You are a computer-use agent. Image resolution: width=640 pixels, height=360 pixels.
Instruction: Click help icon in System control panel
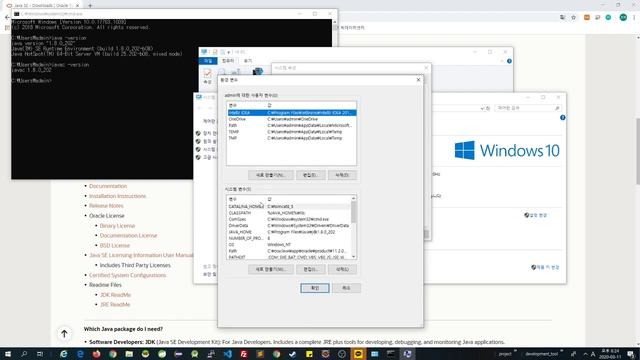[562, 118]
